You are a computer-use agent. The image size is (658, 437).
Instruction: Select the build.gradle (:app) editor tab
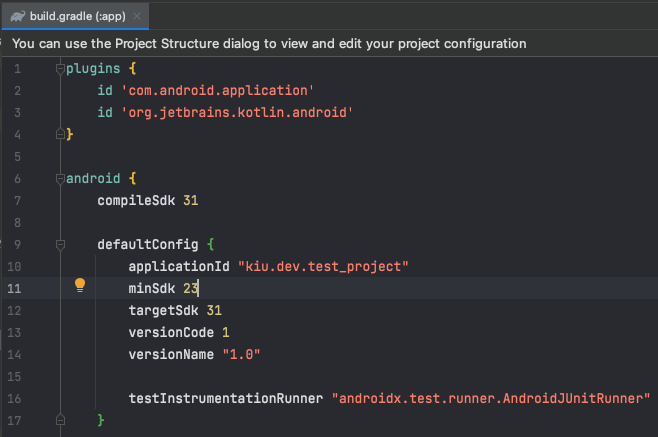[76, 16]
